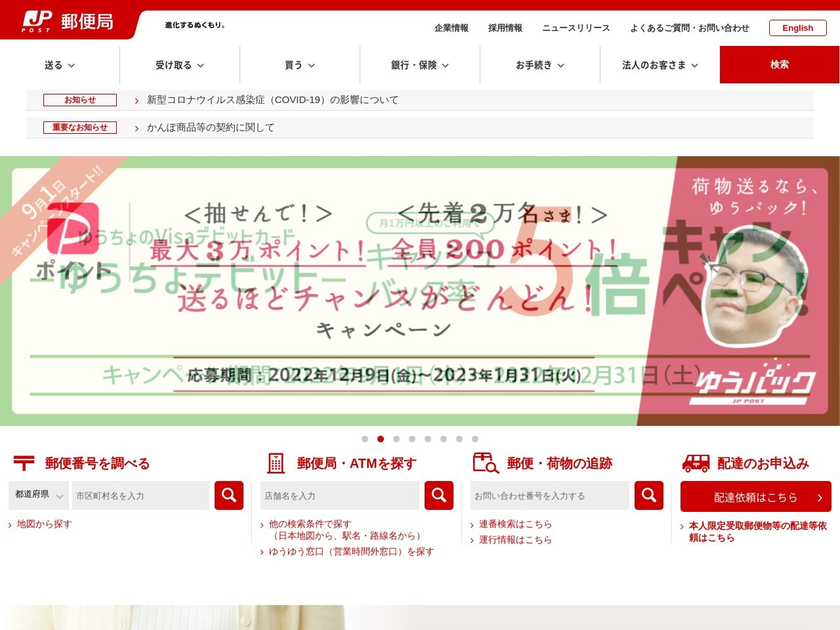The height and width of the screenshot is (630, 840).
Task: Switch language with the English button
Action: 798,28
